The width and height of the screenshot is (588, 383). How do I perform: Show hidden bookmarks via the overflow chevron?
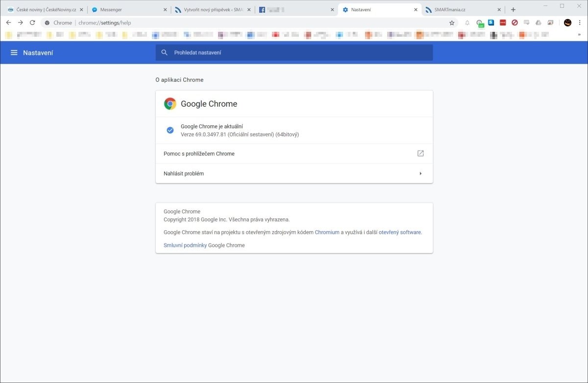[x=579, y=35]
